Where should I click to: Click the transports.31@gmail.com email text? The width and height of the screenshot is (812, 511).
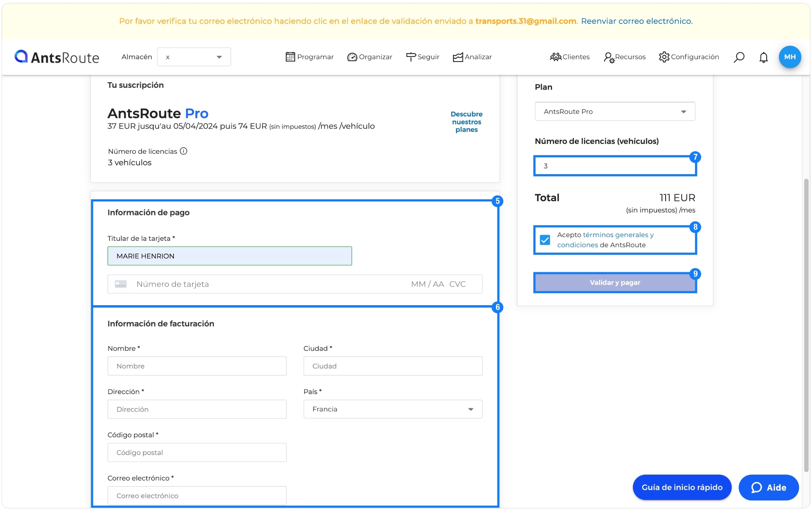(525, 21)
